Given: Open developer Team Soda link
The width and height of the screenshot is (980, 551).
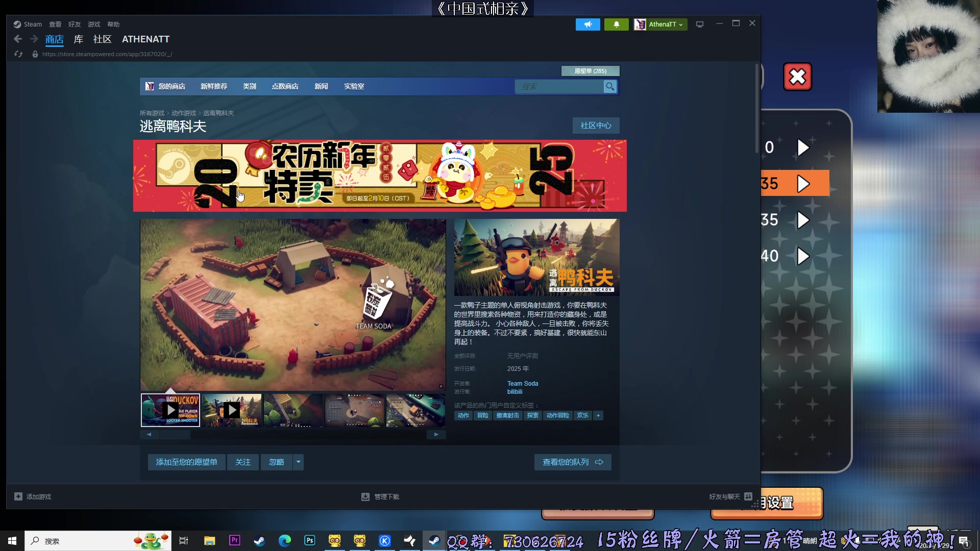Looking at the screenshot, I should click(x=523, y=384).
